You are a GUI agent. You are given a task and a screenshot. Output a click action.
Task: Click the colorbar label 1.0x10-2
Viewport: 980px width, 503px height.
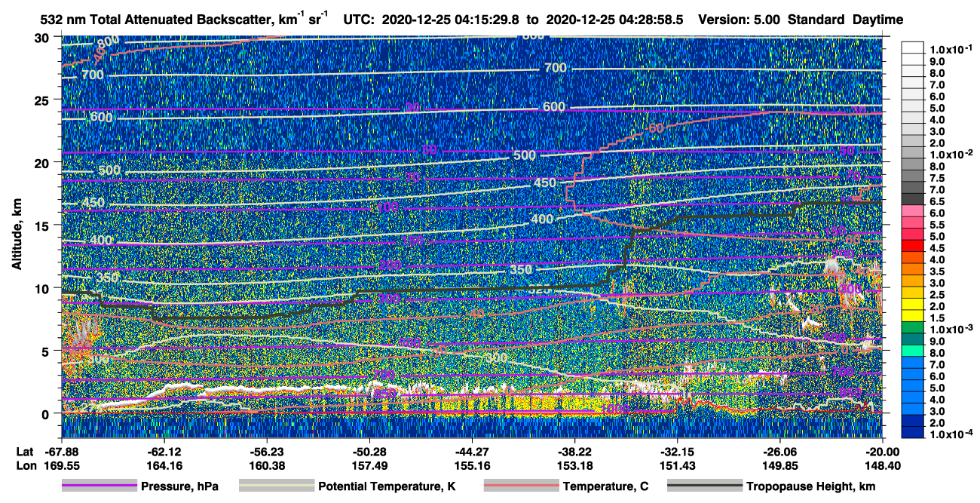click(x=951, y=154)
